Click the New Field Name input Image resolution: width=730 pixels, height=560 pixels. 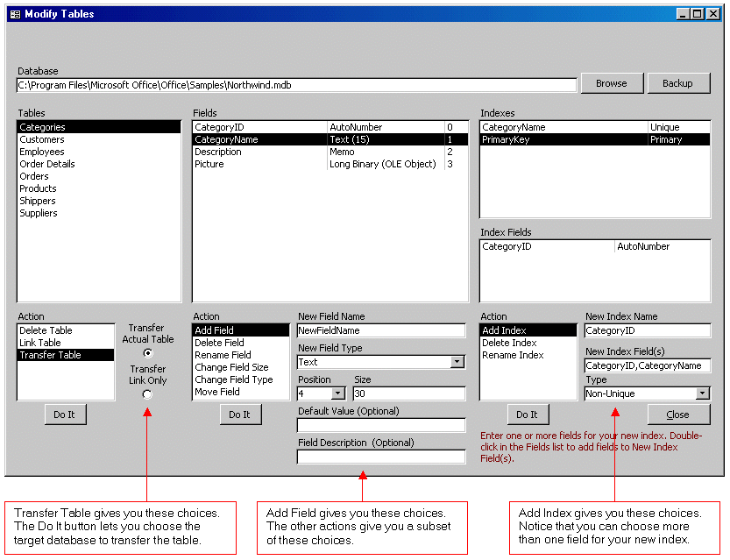380,330
